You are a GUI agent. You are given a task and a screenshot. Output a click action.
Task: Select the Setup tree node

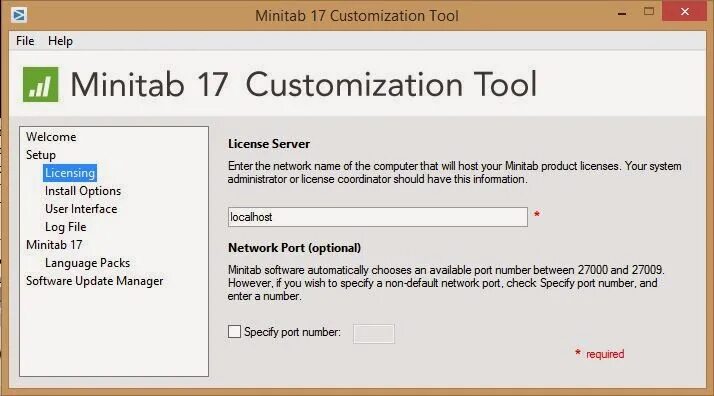[41, 155]
